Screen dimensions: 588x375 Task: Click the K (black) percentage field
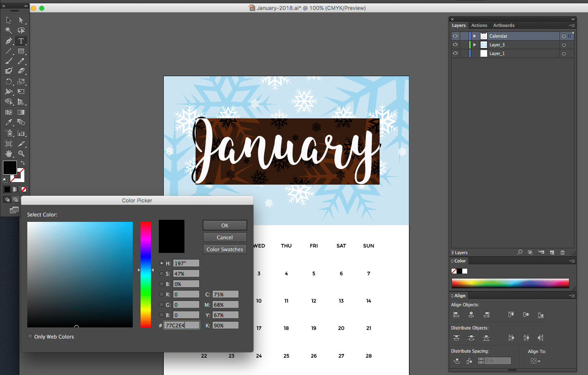[x=225, y=325]
